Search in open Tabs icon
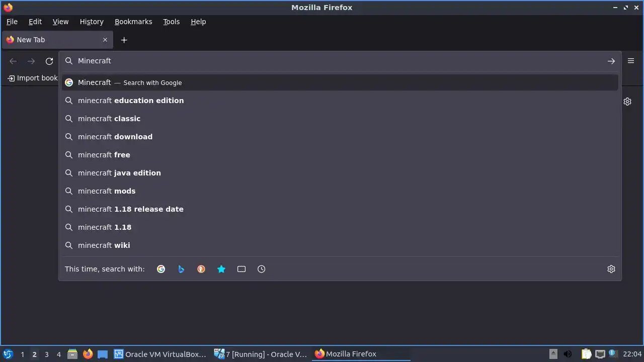The image size is (644, 362). click(242, 269)
